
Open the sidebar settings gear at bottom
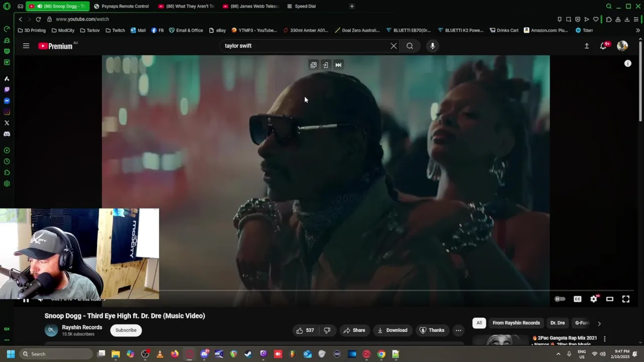pyautogui.click(x=7, y=184)
